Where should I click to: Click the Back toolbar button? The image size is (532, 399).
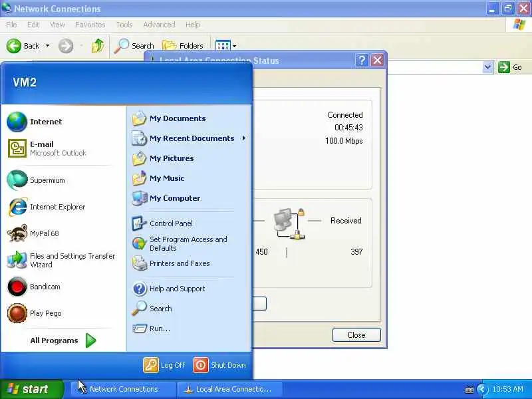tap(23, 46)
